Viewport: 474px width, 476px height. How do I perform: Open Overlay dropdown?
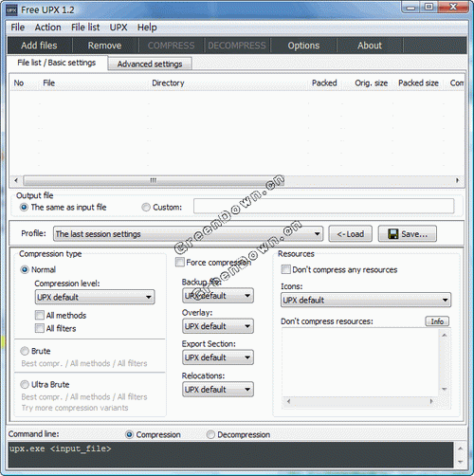(218, 326)
